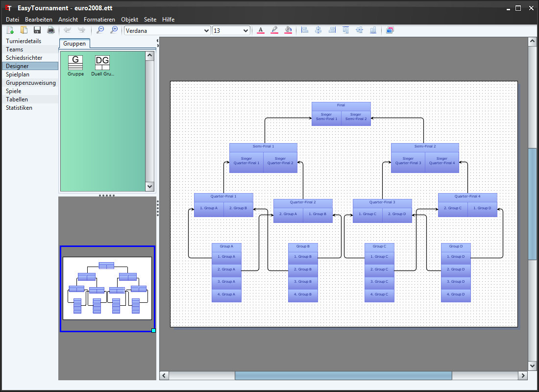Open the Formatieren menu
539x392 pixels.
(99, 20)
